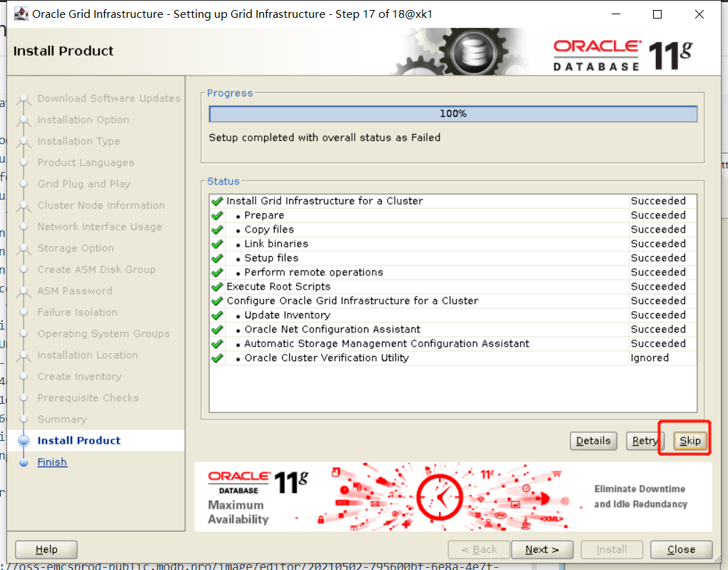The width and height of the screenshot is (728, 570).
Task: Click green check beside Copy files
Action: coord(217,230)
